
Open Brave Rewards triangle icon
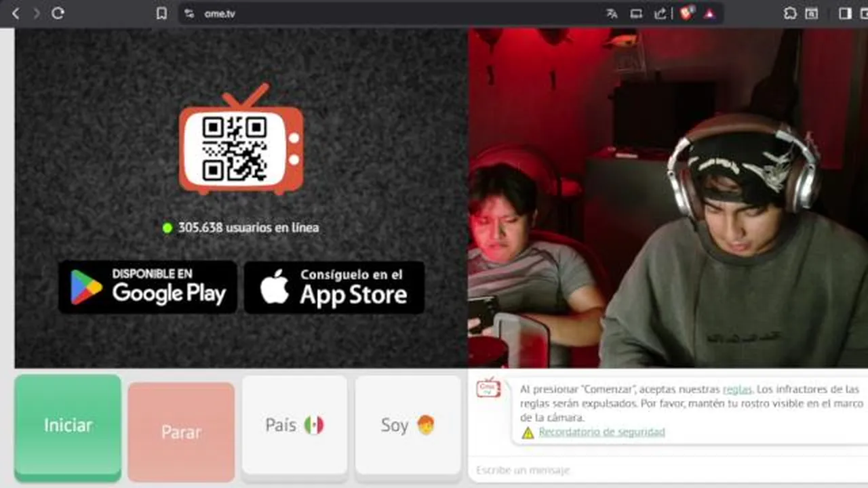(x=709, y=14)
